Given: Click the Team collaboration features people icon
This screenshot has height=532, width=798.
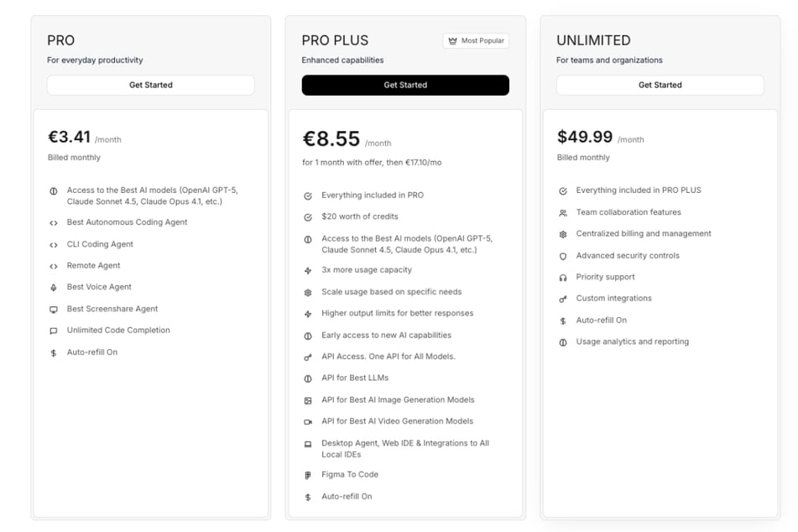Looking at the screenshot, I should [563, 213].
